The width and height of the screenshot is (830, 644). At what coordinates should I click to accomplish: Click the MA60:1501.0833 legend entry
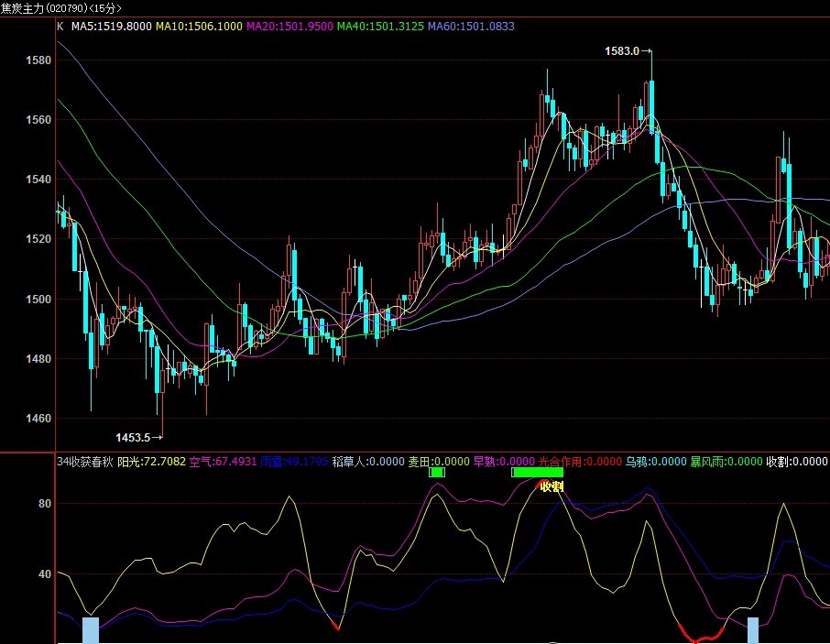click(x=471, y=26)
